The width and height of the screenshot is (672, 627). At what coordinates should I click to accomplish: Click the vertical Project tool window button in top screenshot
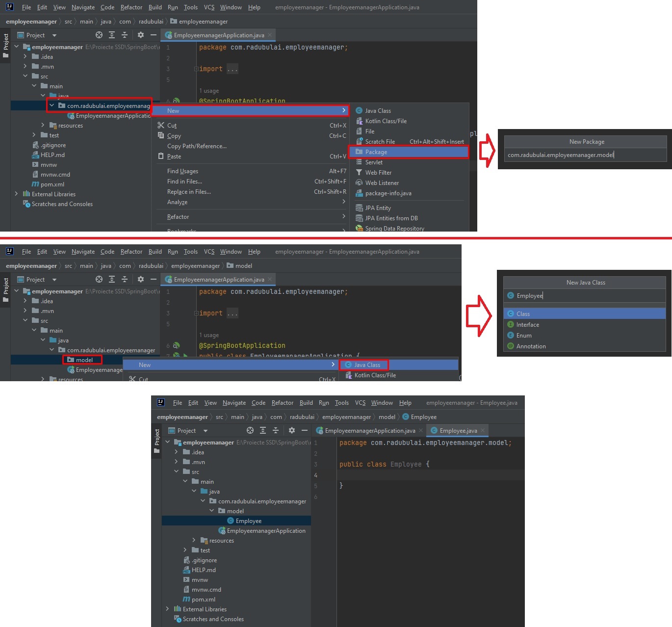[x=6, y=45]
